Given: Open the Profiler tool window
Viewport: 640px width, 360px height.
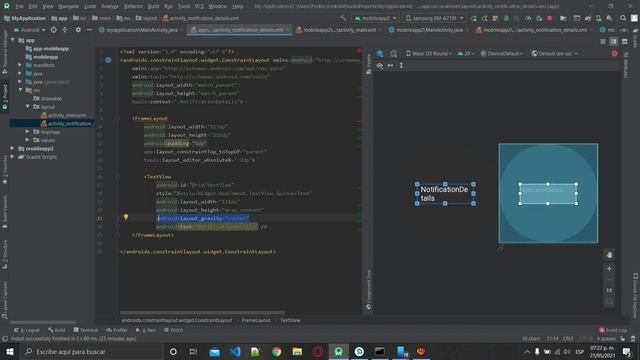Looking at the screenshot, I should click(x=117, y=330).
